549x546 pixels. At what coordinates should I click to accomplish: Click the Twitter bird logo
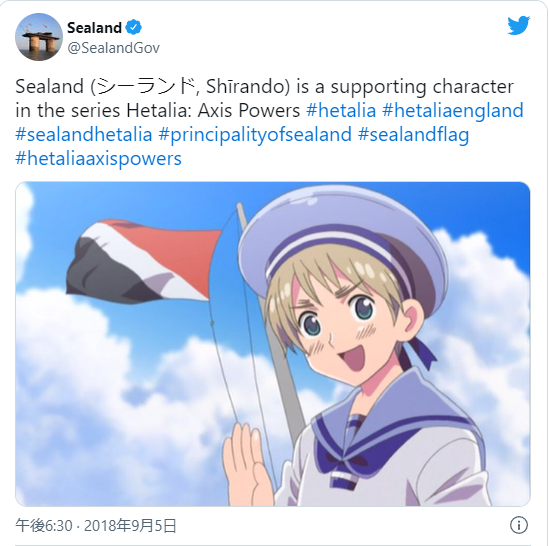pos(518,25)
